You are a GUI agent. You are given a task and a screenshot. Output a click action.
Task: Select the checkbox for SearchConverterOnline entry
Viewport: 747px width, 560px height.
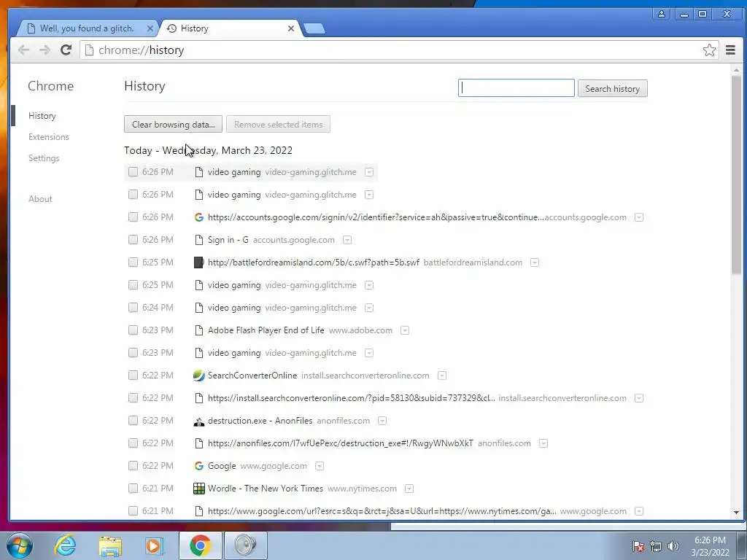tap(133, 376)
